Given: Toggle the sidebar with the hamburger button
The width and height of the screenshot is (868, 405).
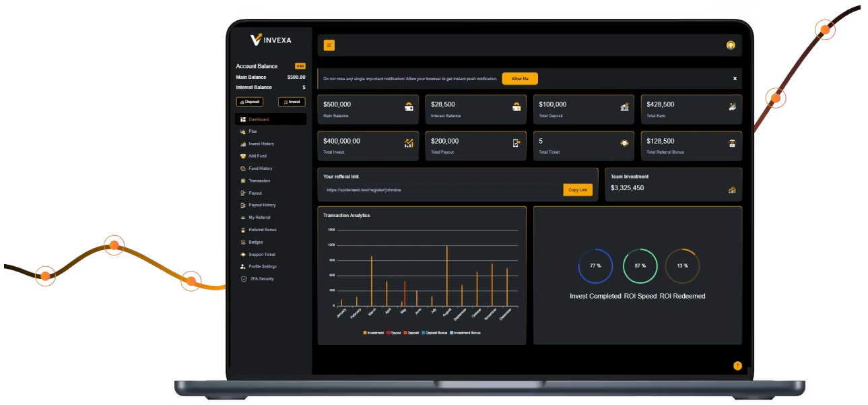Looking at the screenshot, I should (x=329, y=45).
